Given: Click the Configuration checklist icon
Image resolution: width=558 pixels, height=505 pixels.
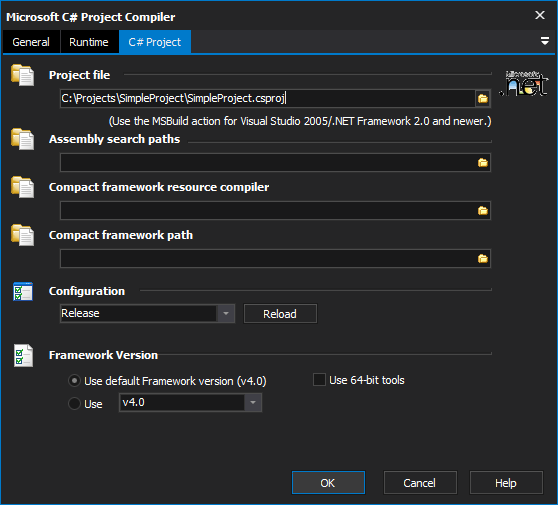Looking at the screenshot, I should [23, 291].
